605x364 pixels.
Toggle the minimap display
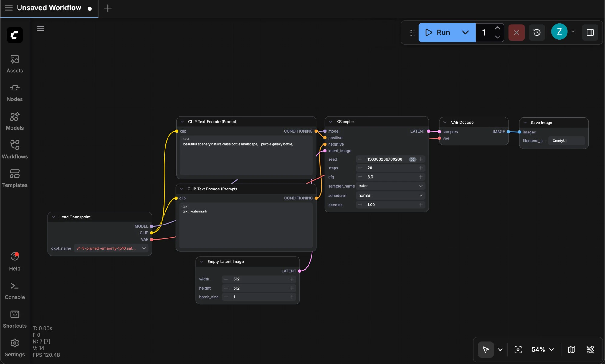(572, 349)
